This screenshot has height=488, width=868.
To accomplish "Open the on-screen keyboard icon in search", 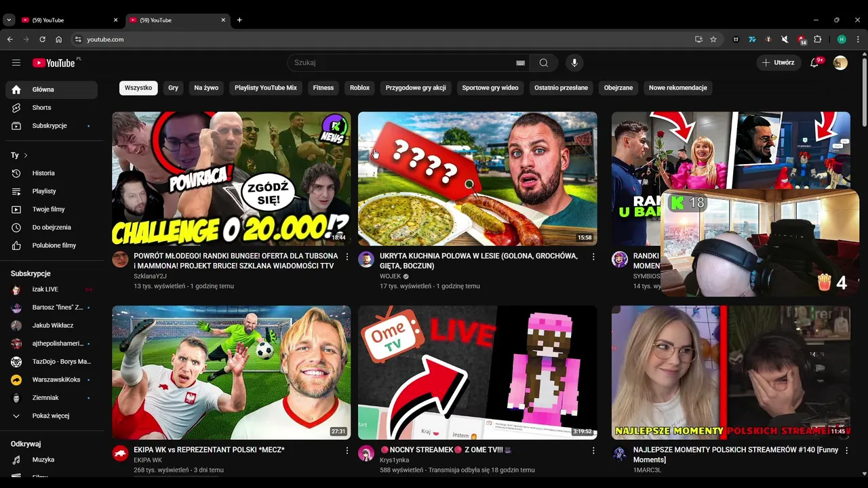I will point(520,62).
